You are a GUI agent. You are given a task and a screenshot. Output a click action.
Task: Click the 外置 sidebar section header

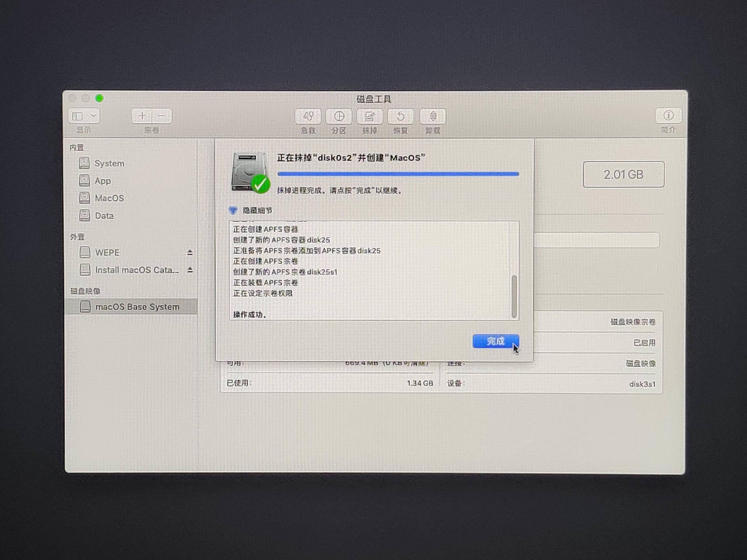77,236
